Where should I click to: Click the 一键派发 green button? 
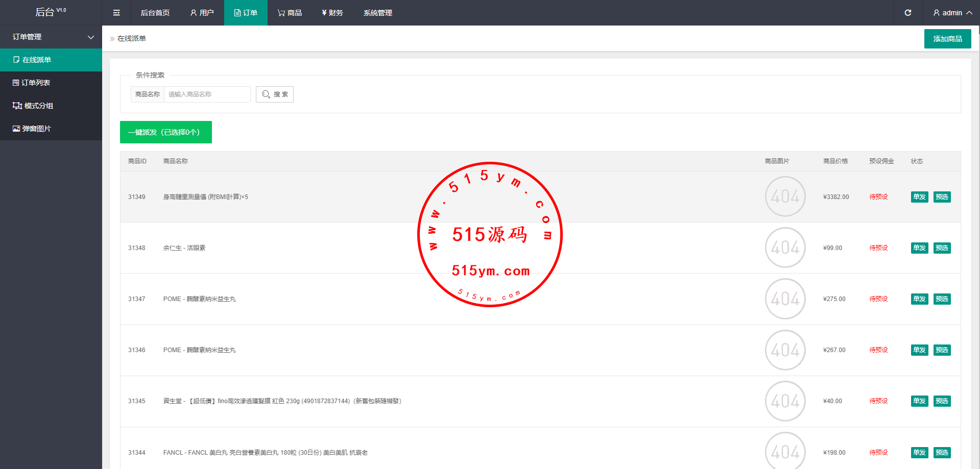coord(165,132)
